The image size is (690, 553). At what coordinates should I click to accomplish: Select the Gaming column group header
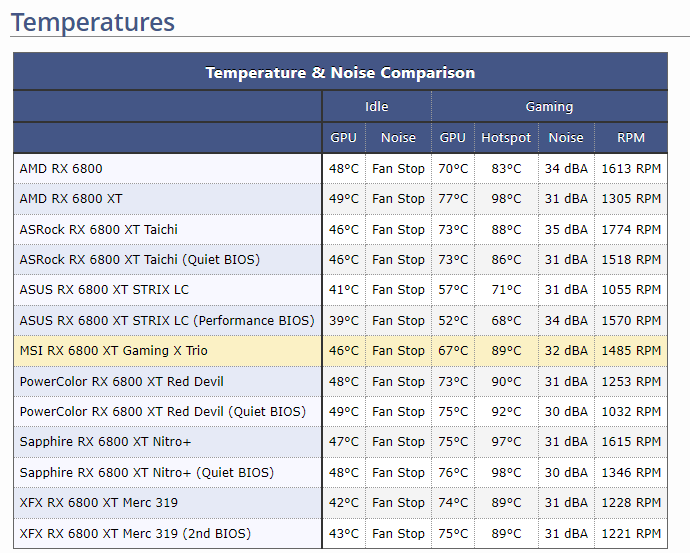click(x=549, y=106)
